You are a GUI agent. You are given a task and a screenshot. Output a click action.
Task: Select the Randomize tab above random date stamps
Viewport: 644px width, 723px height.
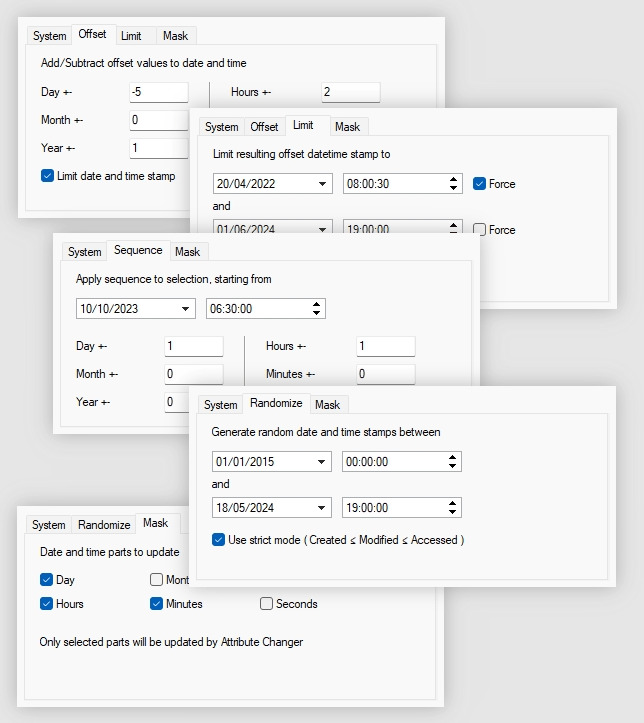[276, 404]
